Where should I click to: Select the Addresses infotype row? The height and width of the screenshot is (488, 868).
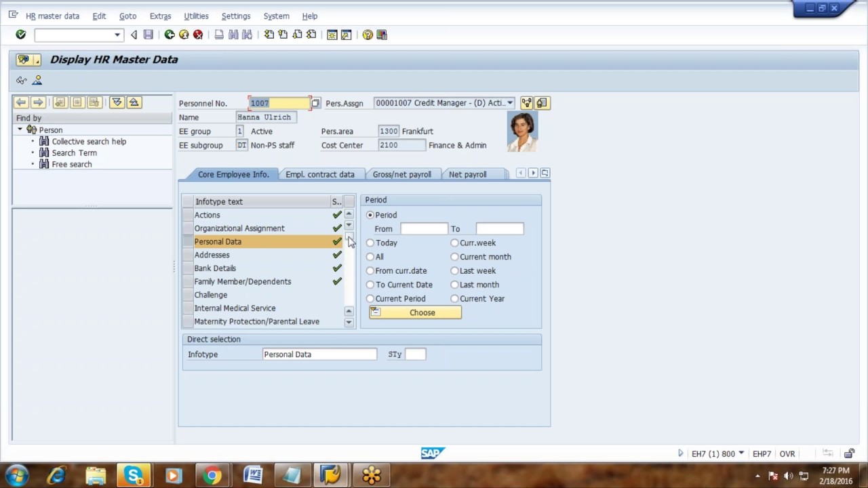click(x=262, y=255)
